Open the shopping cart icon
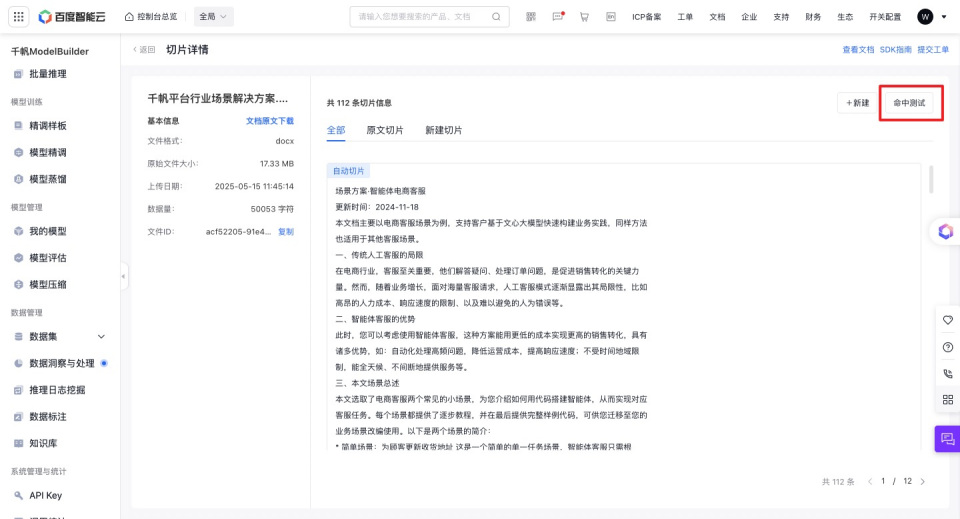 tap(584, 17)
